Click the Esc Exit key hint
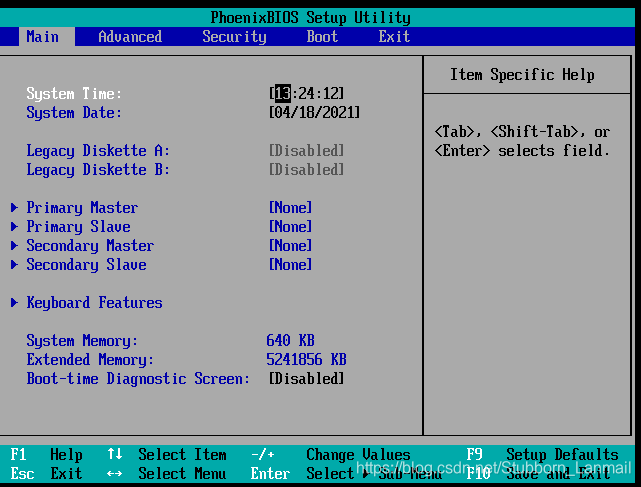 47,474
